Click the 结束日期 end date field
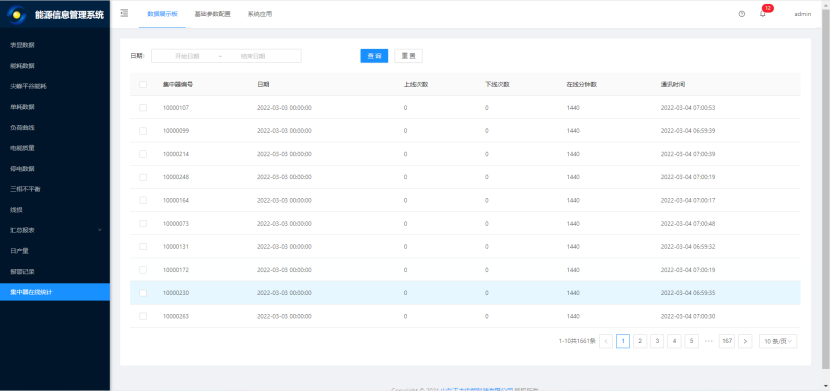 (x=252, y=56)
